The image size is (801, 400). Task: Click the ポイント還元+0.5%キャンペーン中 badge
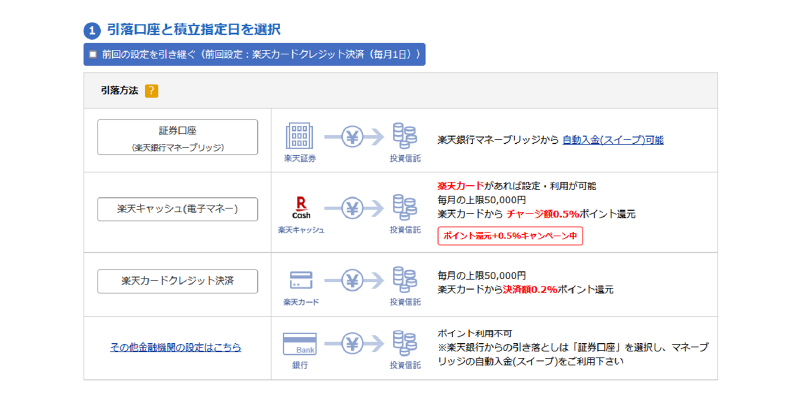pos(510,236)
